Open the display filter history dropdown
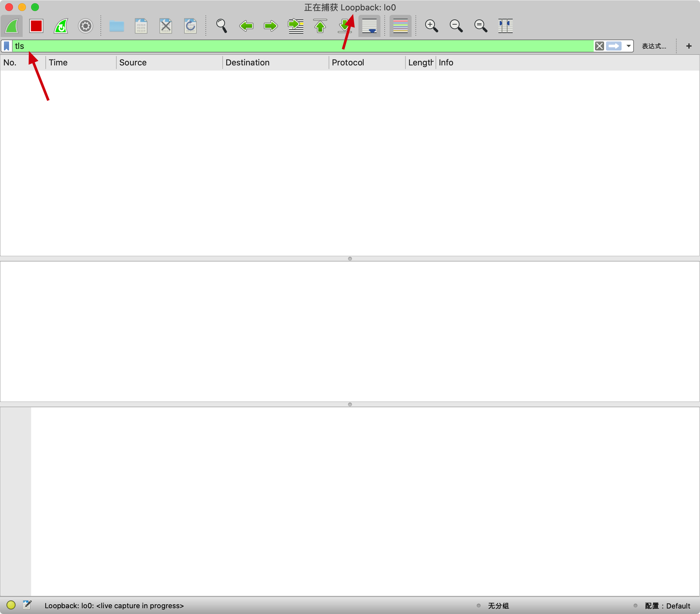This screenshot has width=700, height=614. 628,46
